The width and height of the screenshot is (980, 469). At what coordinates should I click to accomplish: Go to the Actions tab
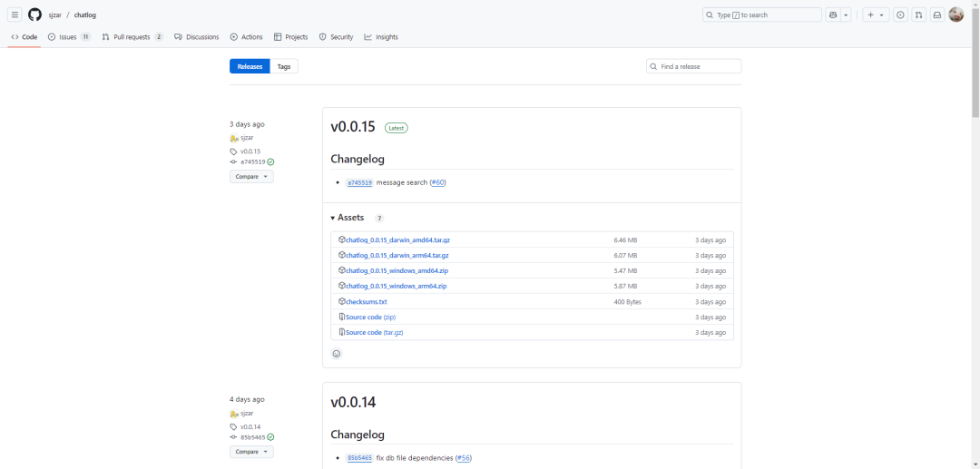[x=246, y=37]
